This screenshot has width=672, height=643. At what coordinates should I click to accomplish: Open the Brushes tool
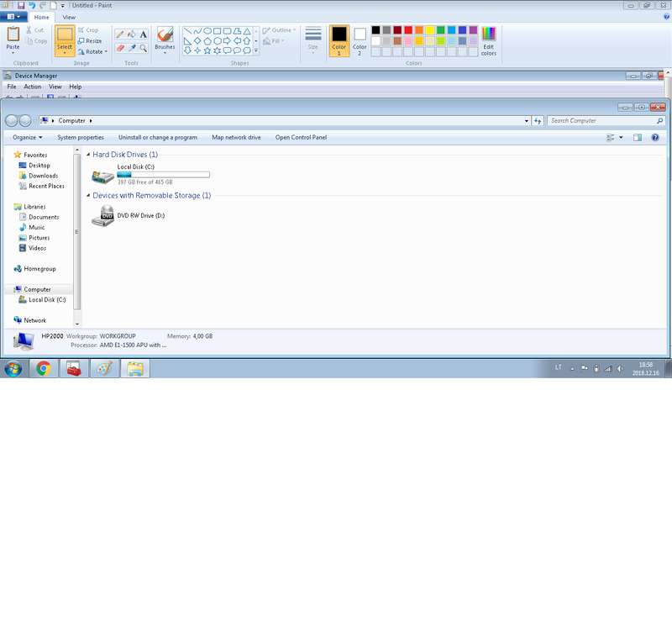165,38
